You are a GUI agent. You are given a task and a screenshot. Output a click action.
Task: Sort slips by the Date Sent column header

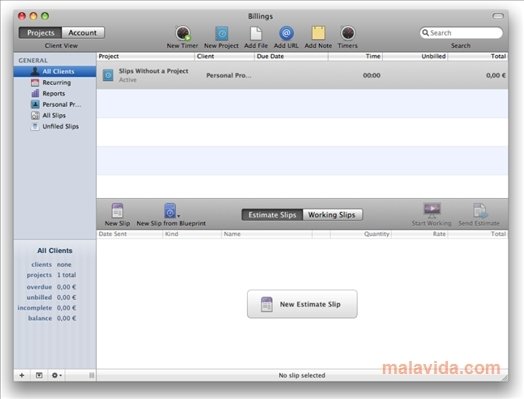[130, 234]
